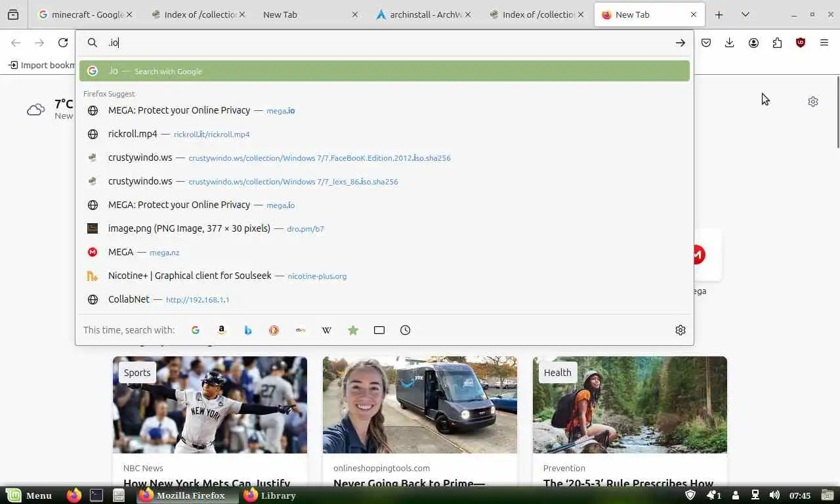The image size is (840, 504).
Task: Expand the list all tabs chevron
Action: click(745, 14)
